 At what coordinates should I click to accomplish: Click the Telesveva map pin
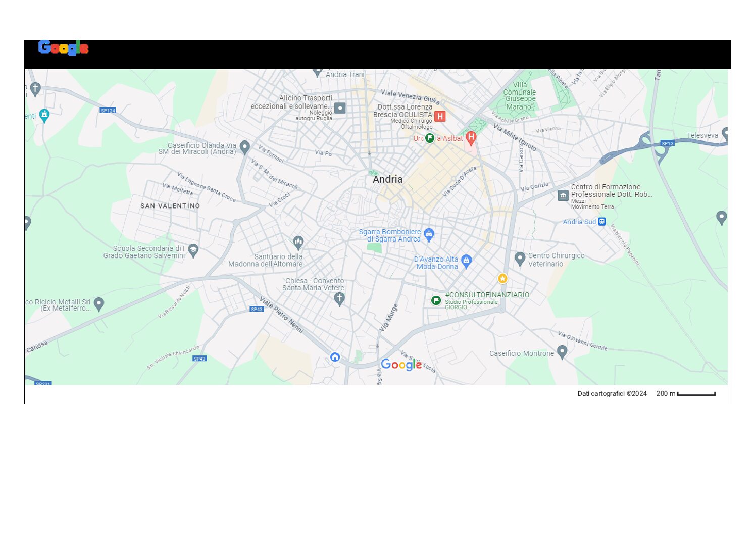coord(725,134)
